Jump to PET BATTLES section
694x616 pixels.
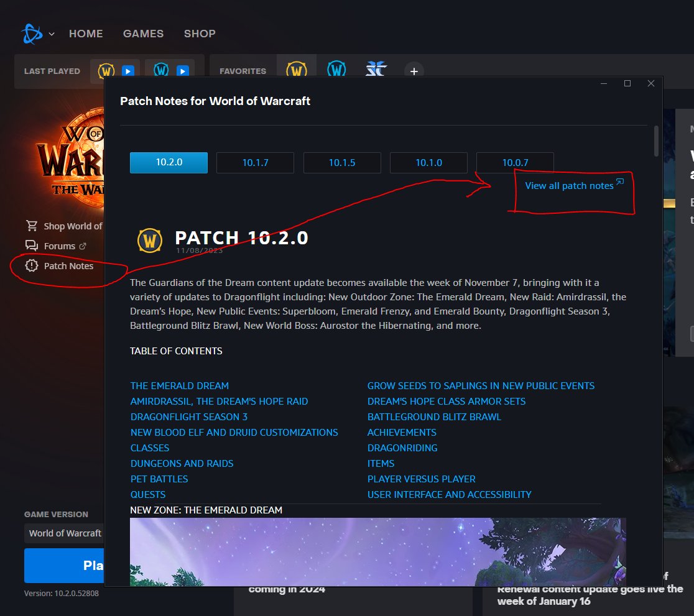point(159,479)
